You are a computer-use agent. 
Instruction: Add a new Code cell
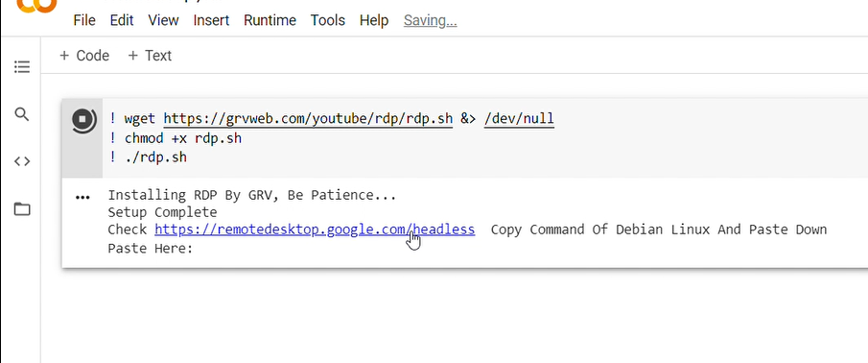84,56
